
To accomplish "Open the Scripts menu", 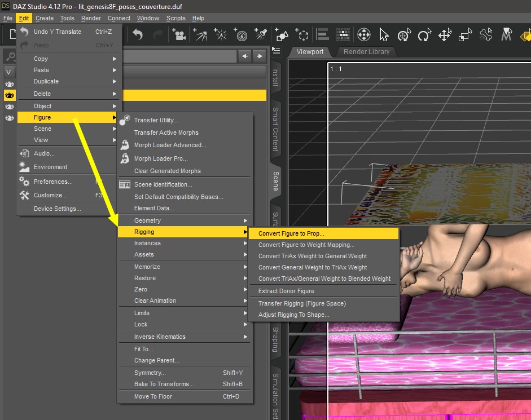I will [175, 18].
